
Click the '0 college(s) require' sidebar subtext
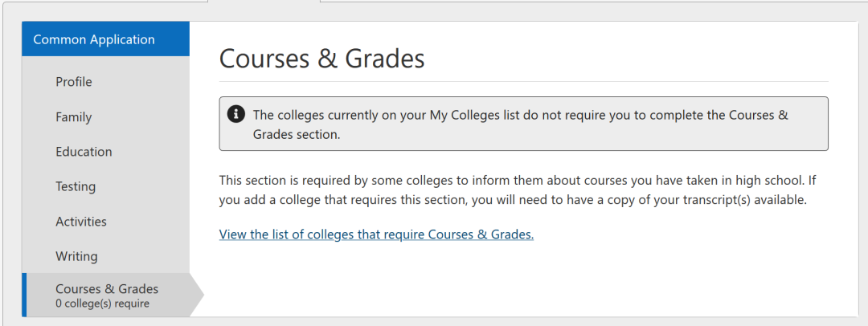point(102,304)
